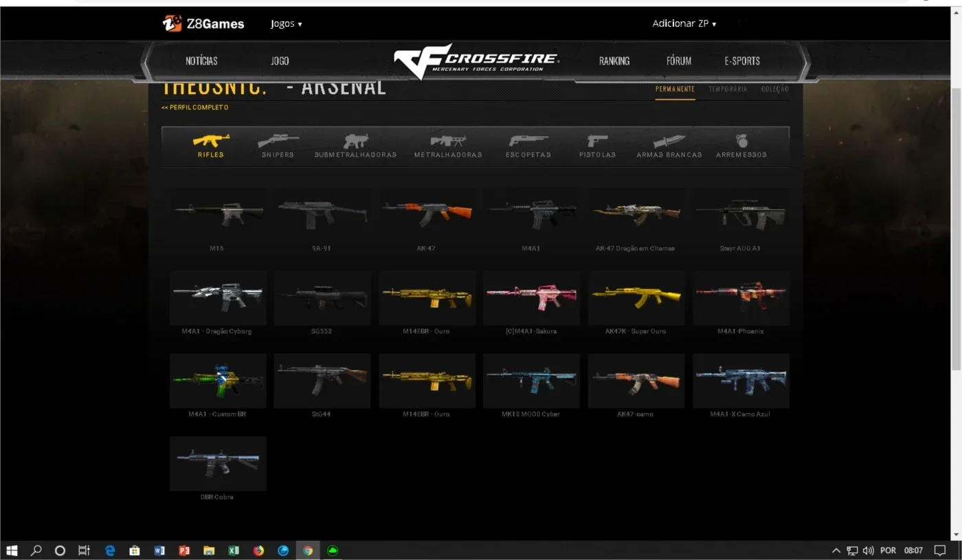This screenshot has height=560, width=962.
Task: Switch to the Permanente tab
Action: [x=675, y=89]
